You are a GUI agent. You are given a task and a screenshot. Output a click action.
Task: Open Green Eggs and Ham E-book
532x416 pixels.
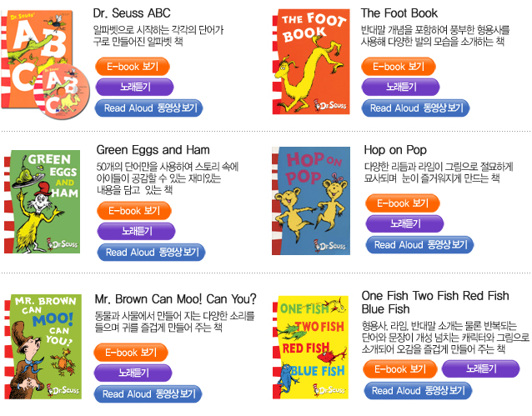point(134,211)
